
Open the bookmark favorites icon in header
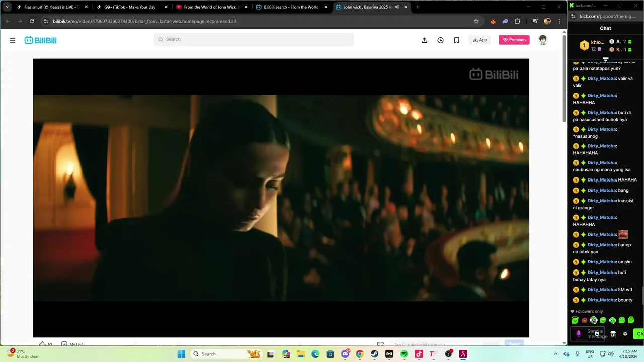(x=456, y=40)
